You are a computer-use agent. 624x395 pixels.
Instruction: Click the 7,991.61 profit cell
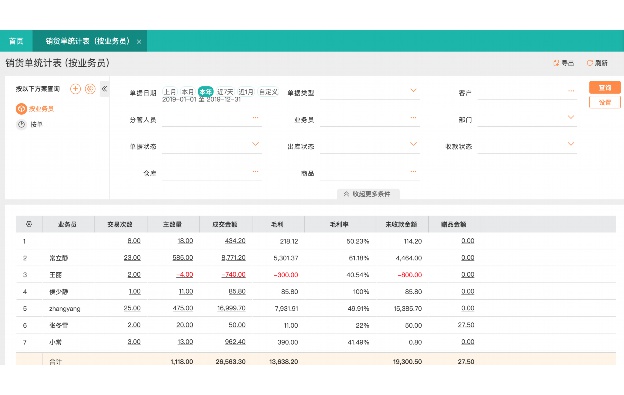287,308
